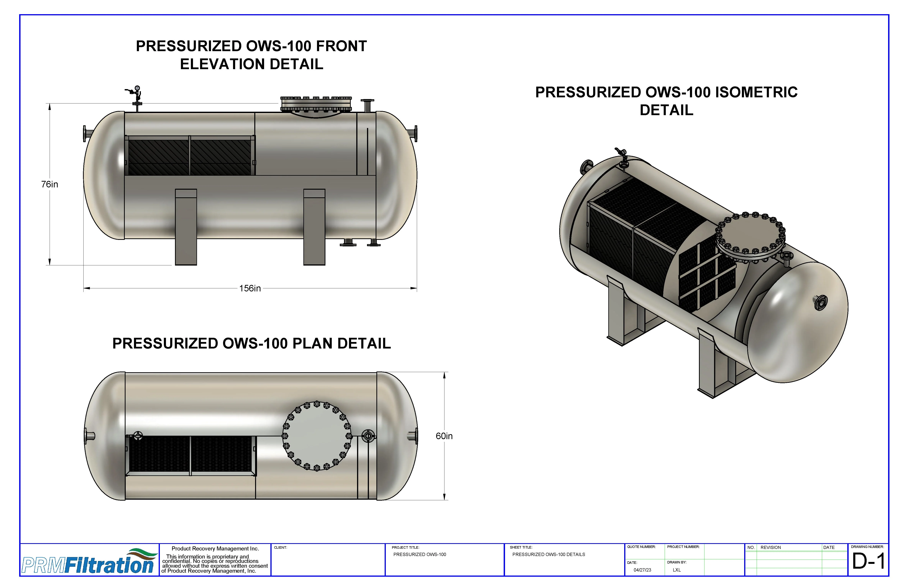Click the Isometric Detail heading
The width and height of the screenshot is (909, 588).
[666, 101]
